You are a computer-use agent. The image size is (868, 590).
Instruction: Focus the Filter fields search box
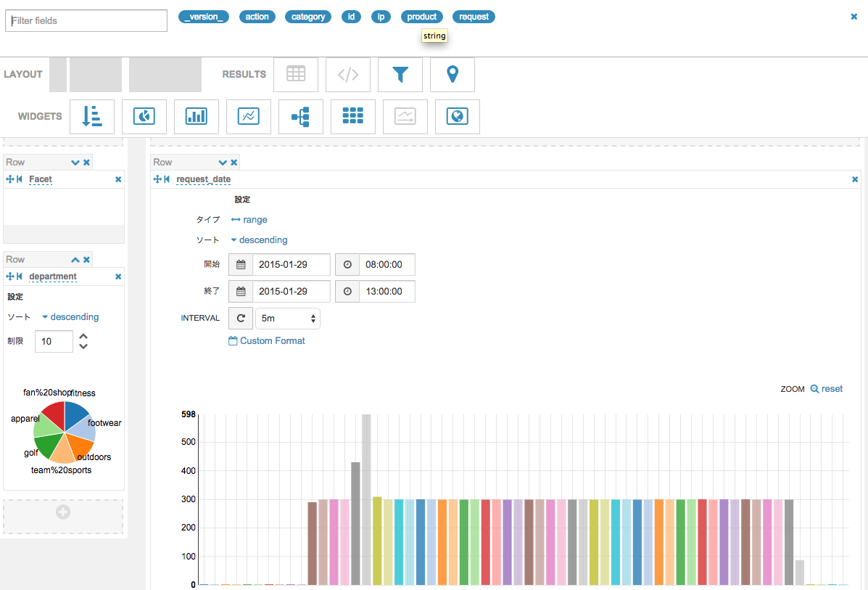point(86,20)
